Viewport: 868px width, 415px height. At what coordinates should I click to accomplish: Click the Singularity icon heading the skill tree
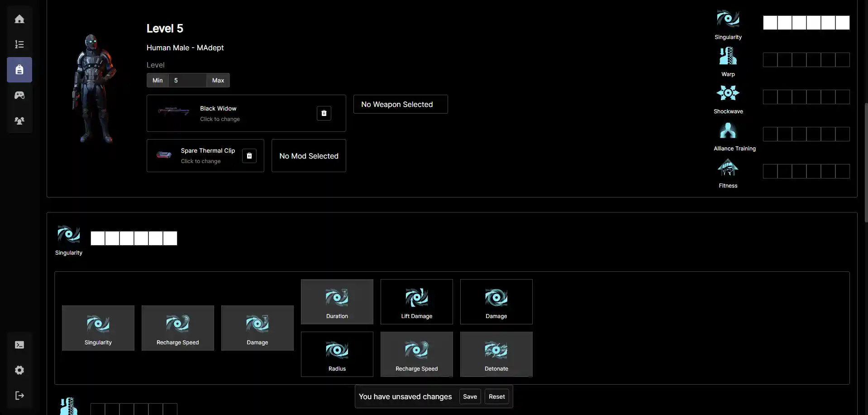click(69, 234)
